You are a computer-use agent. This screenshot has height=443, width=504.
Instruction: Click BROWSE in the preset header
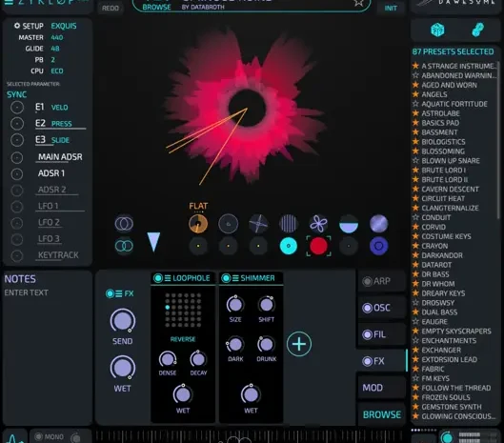click(x=156, y=8)
